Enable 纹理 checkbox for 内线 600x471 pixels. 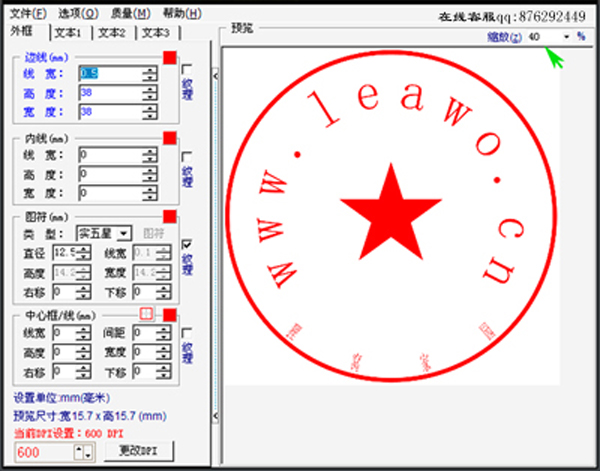(x=187, y=156)
